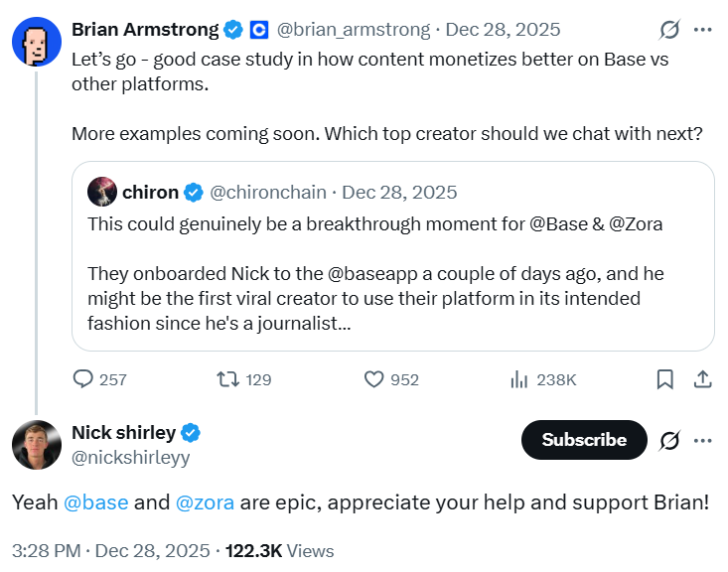This screenshot has width=728, height=572.
Task: Open the @zora mention link
Action: coord(205,501)
